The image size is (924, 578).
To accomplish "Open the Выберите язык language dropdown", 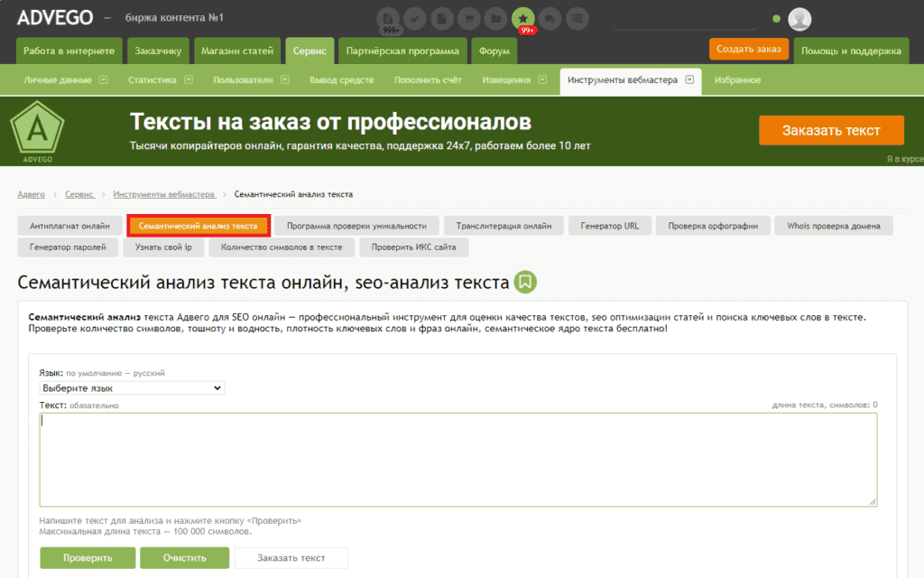I will pos(132,387).
